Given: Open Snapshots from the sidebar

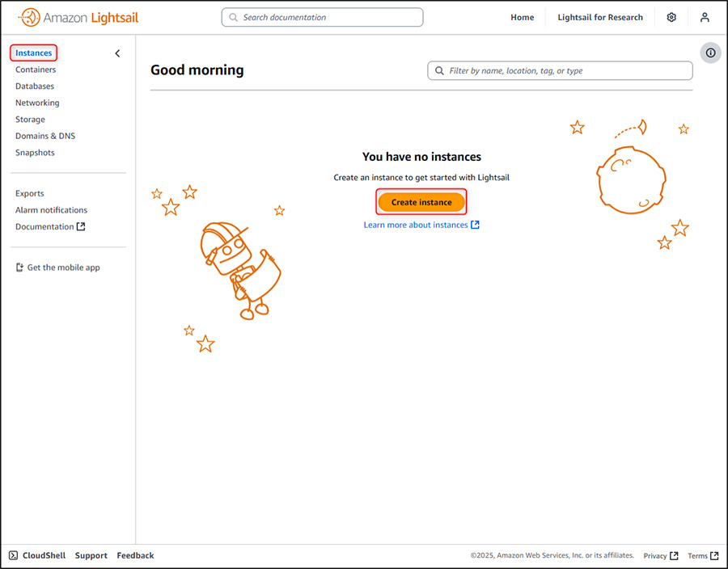Looking at the screenshot, I should [35, 152].
